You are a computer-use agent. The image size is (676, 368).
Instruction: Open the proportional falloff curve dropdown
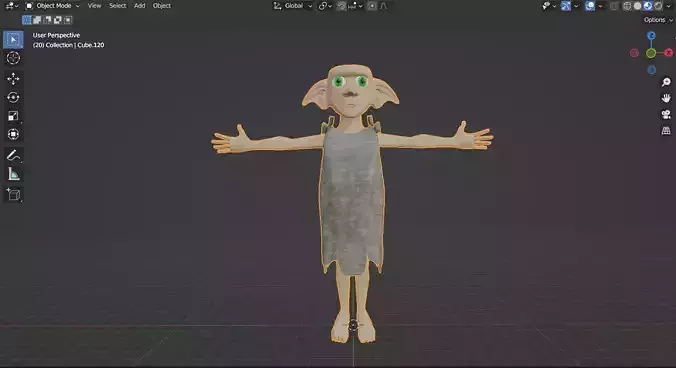(384, 6)
